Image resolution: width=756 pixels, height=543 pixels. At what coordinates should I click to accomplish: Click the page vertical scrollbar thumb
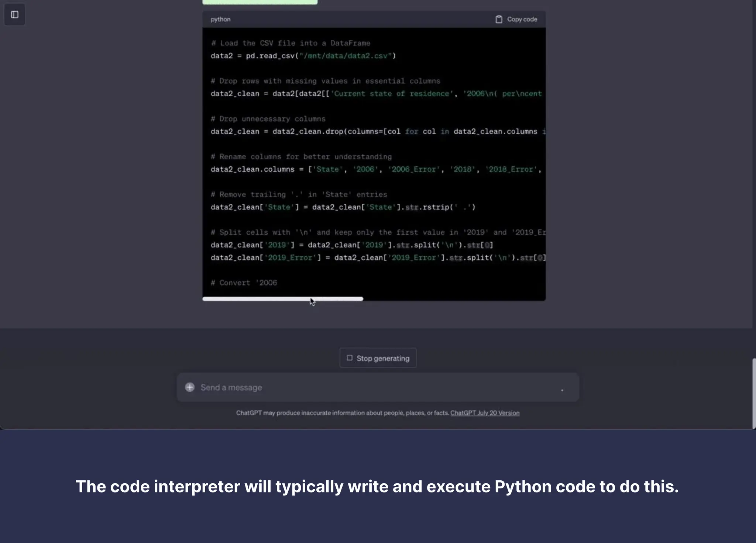click(x=754, y=393)
